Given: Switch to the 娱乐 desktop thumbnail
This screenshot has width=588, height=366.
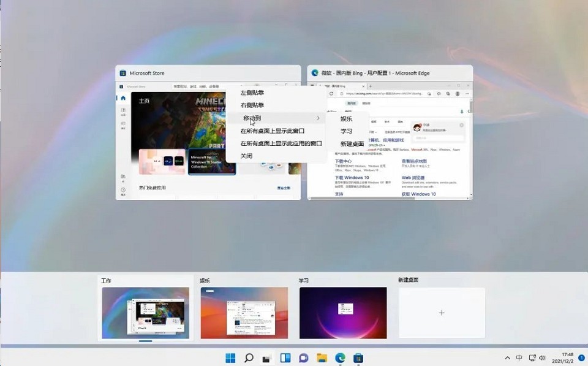Looking at the screenshot, I should [244, 313].
